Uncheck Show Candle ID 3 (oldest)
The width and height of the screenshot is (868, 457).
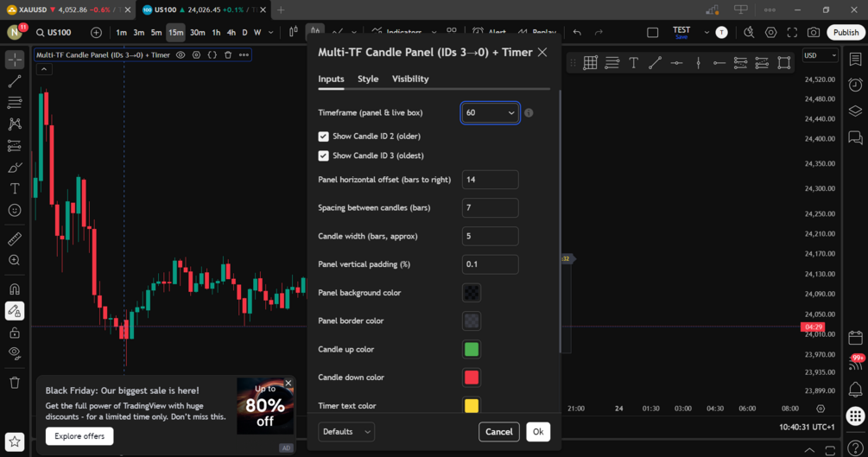[323, 156]
